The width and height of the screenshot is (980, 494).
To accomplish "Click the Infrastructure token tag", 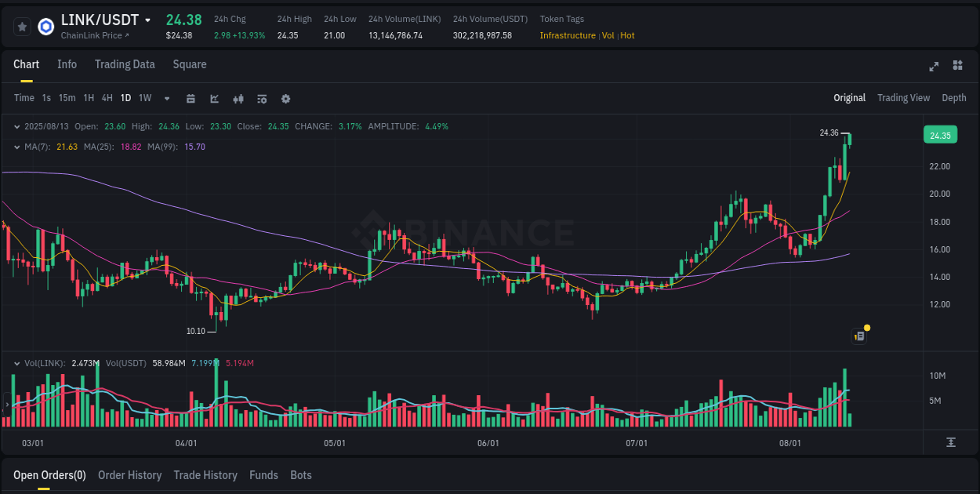I will [x=568, y=35].
